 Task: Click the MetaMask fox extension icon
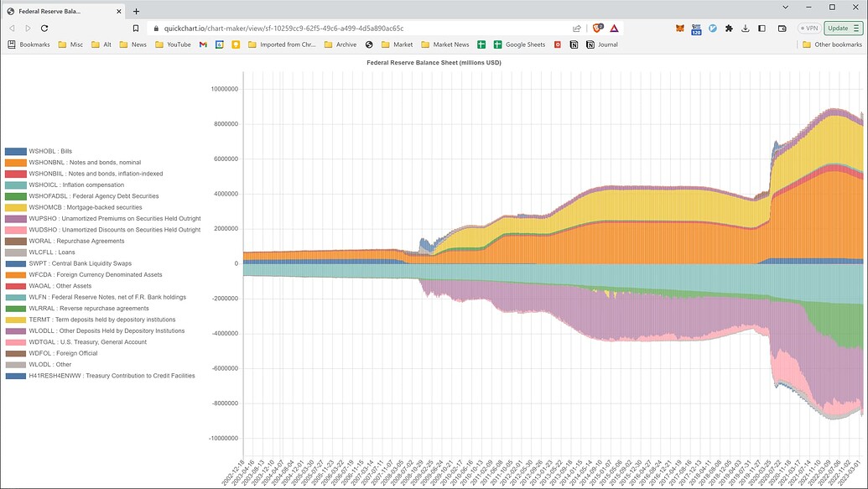[x=679, y=28]
